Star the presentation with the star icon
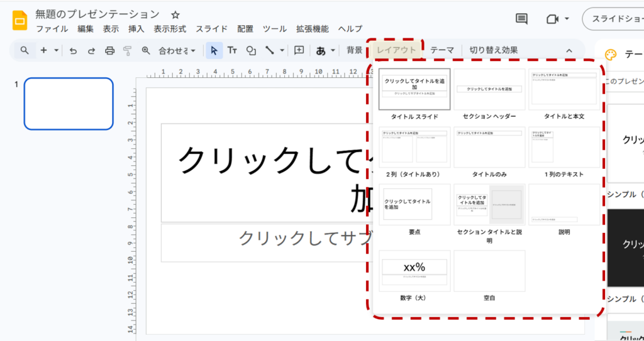Image resolution: width=644 pixels, height=341 pixels. (175, 15)
